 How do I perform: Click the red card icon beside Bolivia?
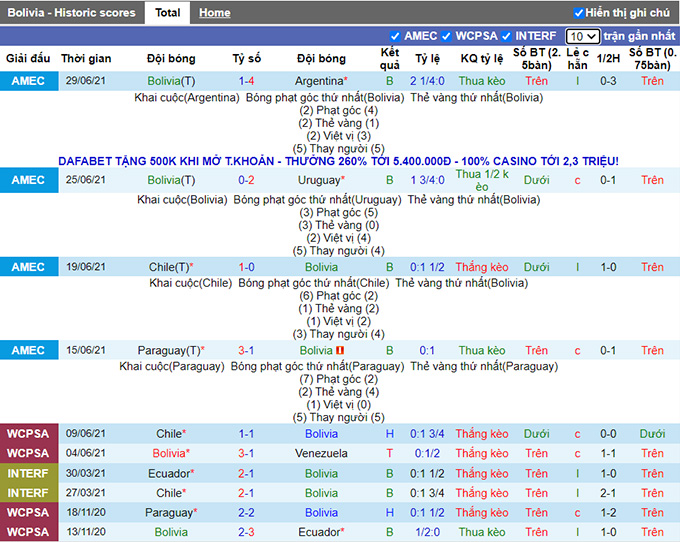340,351
